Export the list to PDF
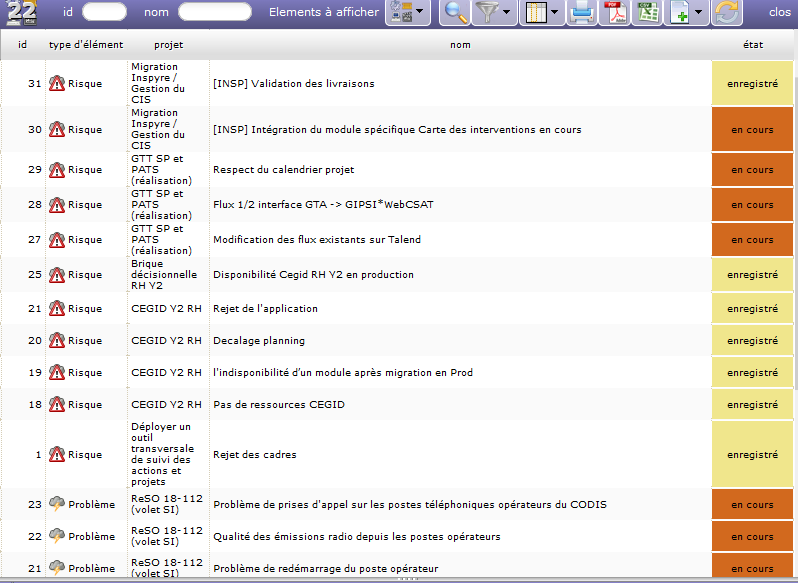This screenshot has height=583, width=798. coord(615,13)
